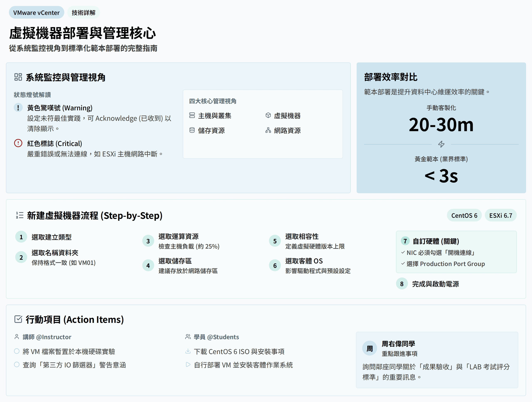Click the download icon for CentOS 6 ISO
The image size is (532, 402).
(x=188, y=351)
